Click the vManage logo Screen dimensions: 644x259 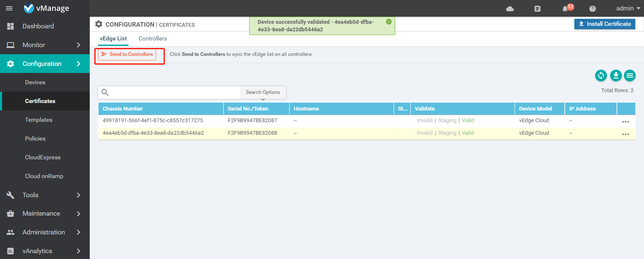47,8
